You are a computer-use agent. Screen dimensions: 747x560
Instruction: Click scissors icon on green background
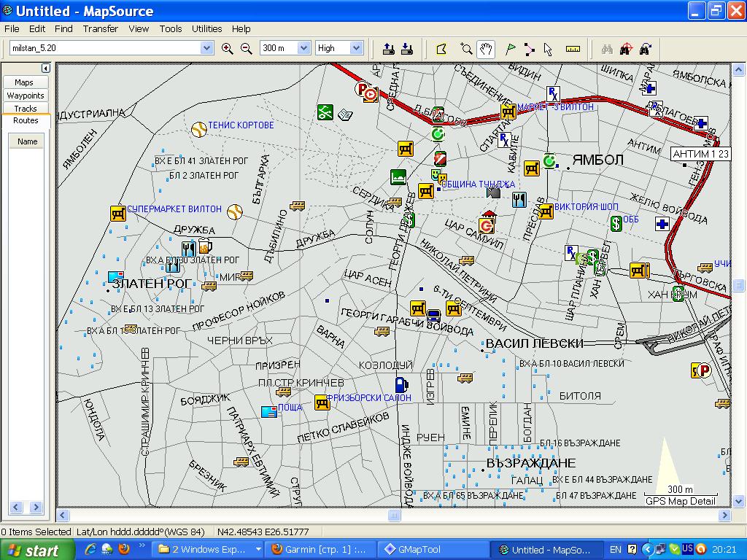[325, 112]
